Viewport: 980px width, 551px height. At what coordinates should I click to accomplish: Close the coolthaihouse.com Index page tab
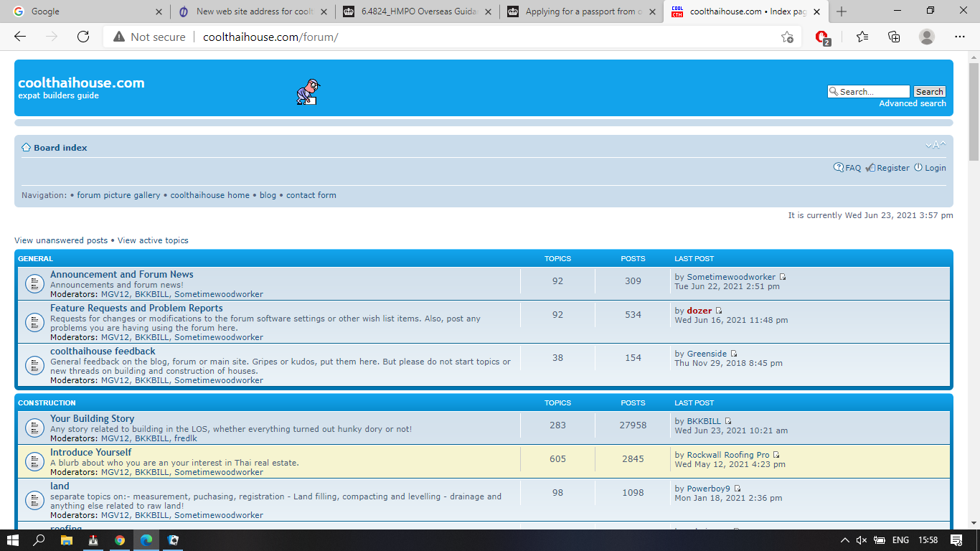[x=816, y=11]
